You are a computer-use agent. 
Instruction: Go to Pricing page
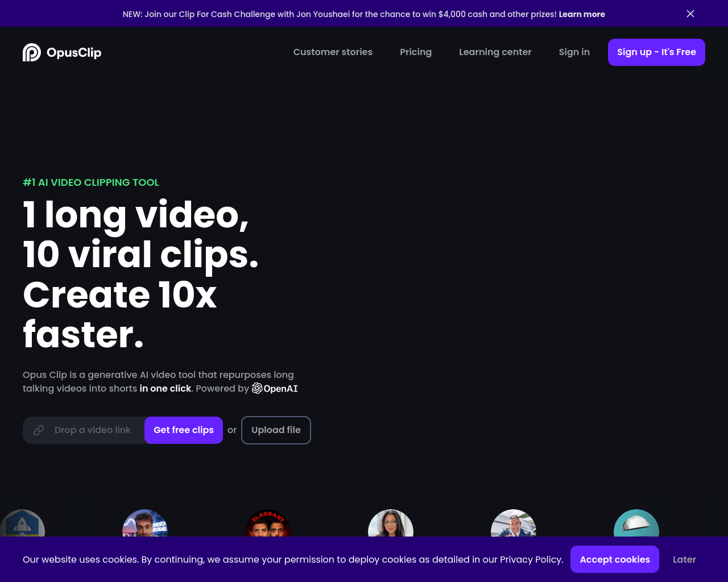416,52
